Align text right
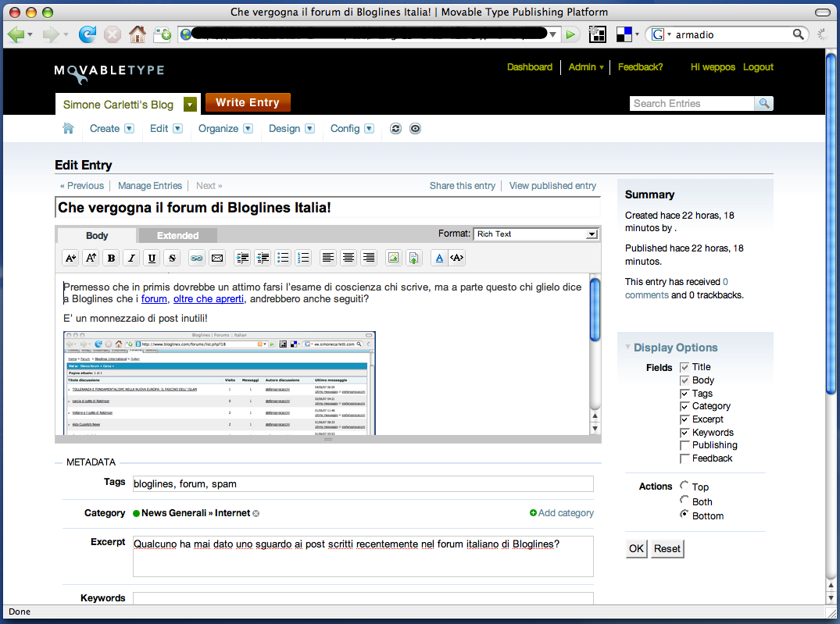This screenshot has height=624, width=840. 369,258
